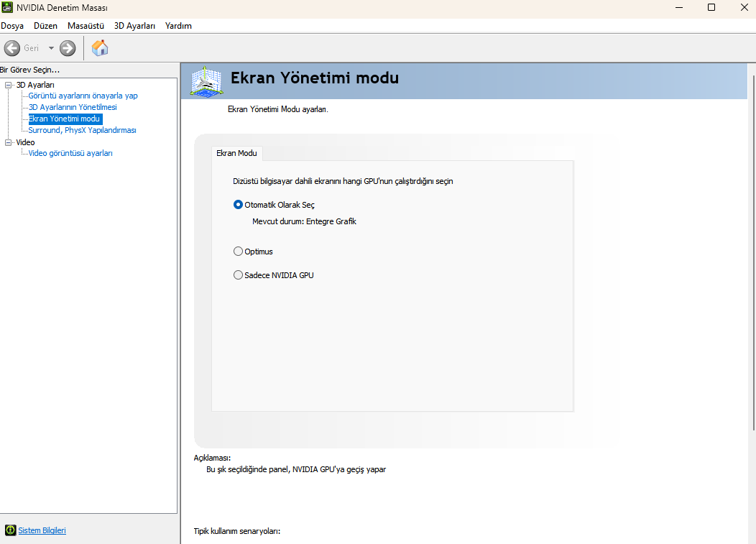756x544 pixels.
Task: Click the NVIDIA app icon in title bar
Action: click(x=7, y=7)
